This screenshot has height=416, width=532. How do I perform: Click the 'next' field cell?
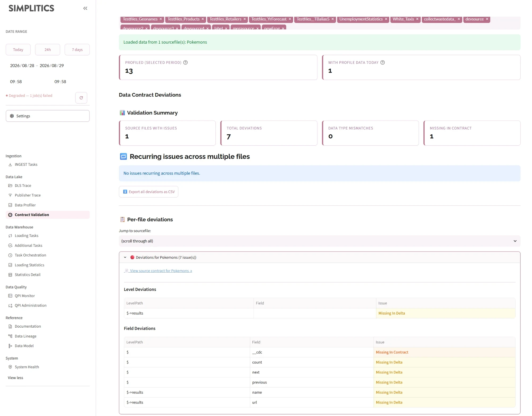(311, 372)
